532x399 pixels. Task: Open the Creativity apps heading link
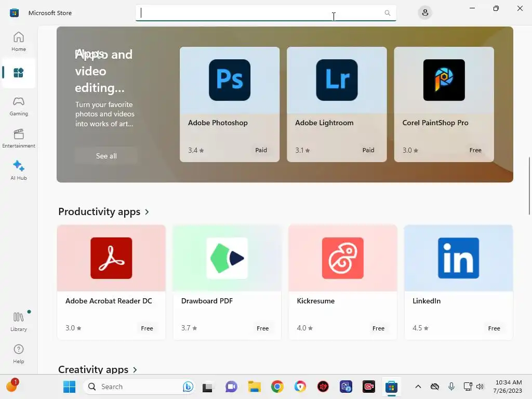tap(94, 369)
